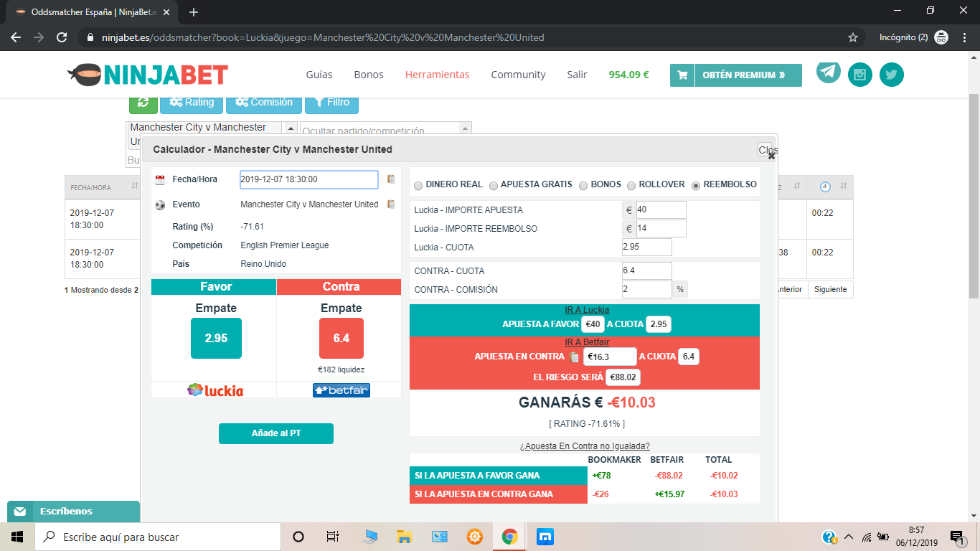Click the Luckia bookmaker logo
This screenshot has height=551, width=980.
coord(215,390)
